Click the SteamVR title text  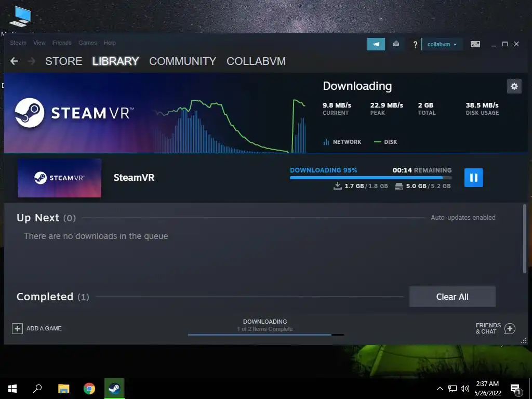[134, 178]
